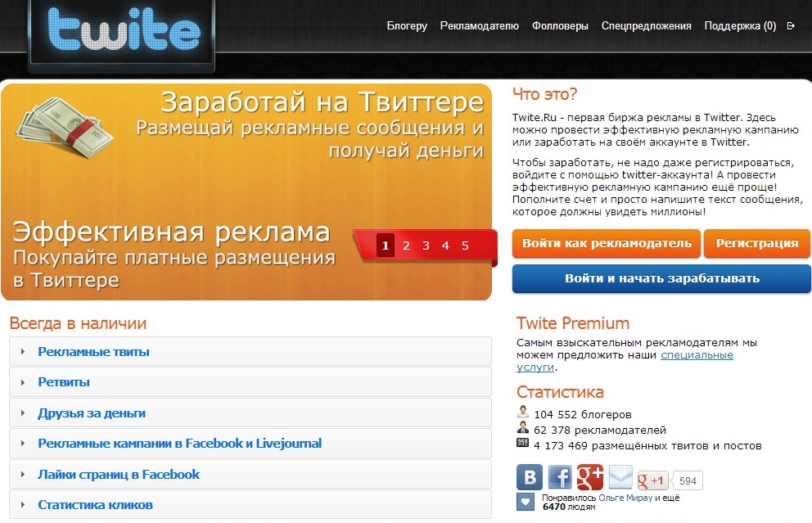The width and height of the screenshot is (812, 523).
Task: Open the Блогеру menu item
Action: [407, 26]
